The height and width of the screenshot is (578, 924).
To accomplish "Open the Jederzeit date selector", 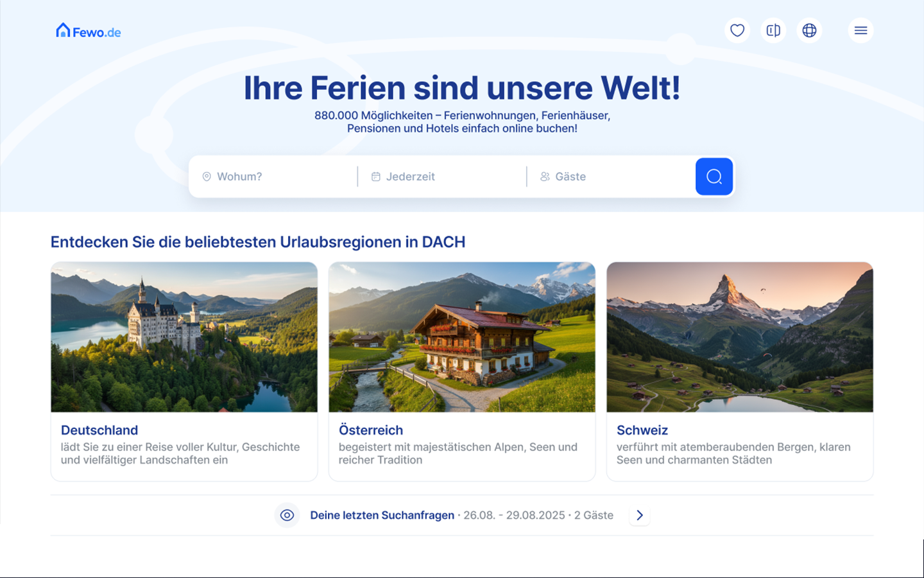I will pyautogui.click(x=442, y=177).
